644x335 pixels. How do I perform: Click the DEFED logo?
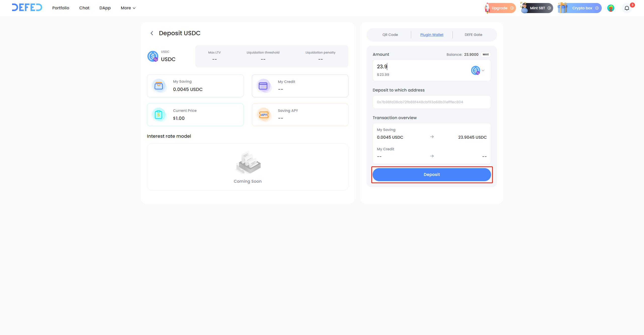point(27,8)
